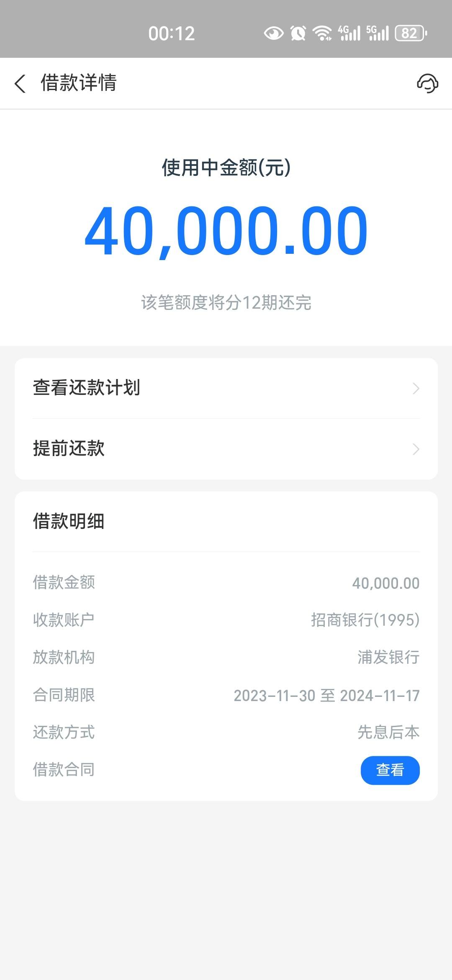Expand chevron beside 查看还款计划
Screen dimensions: 452x980
coord(416,388)
